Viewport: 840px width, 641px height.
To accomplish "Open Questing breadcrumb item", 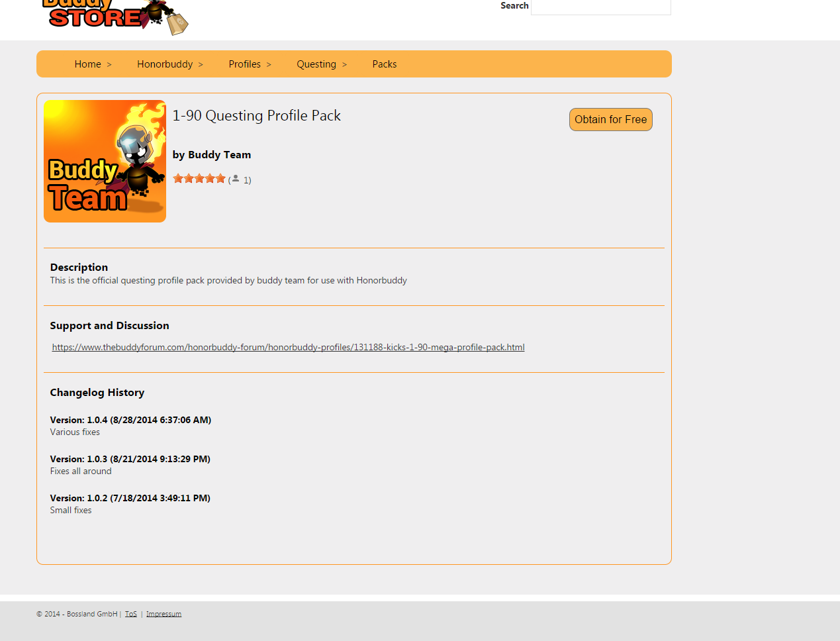I will click(316, 64).
